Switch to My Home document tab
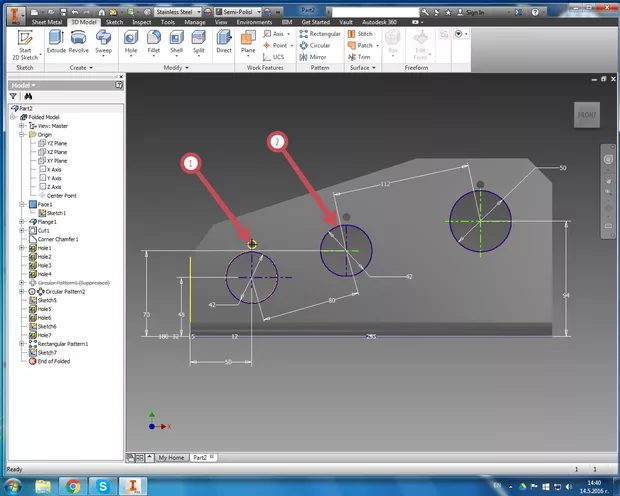The width and height of the screenshot is (620, 496). 170,456
